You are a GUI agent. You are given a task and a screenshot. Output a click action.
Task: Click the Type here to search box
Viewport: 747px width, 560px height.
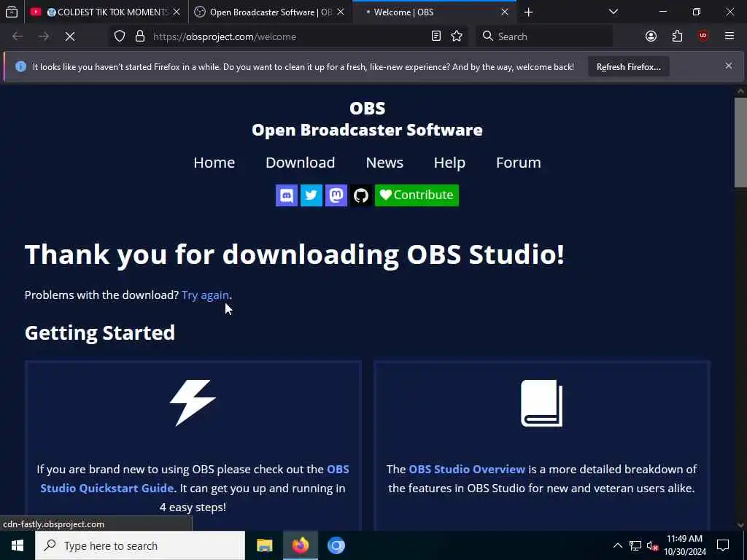(140, 545)
